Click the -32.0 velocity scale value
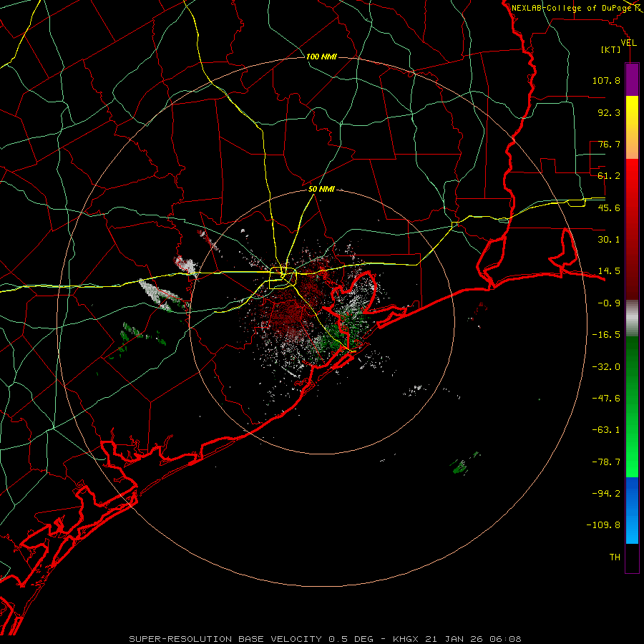 (x=606, y=367)
